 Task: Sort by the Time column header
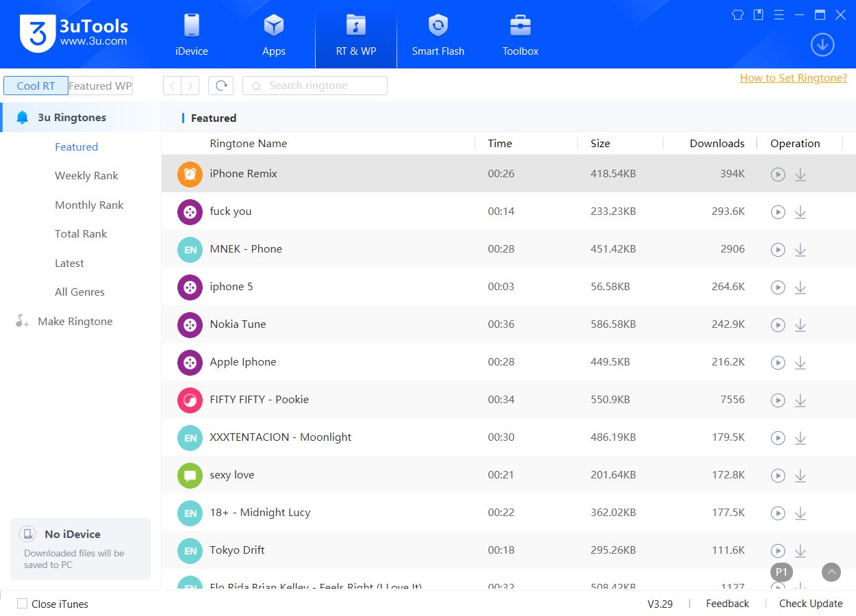point(500,144)
